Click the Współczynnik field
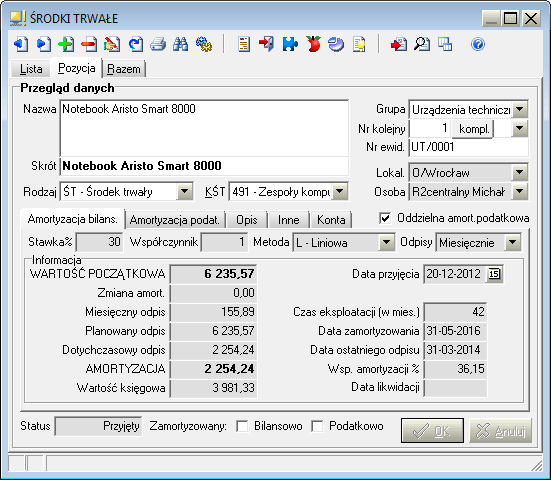 tap(224, 242)
